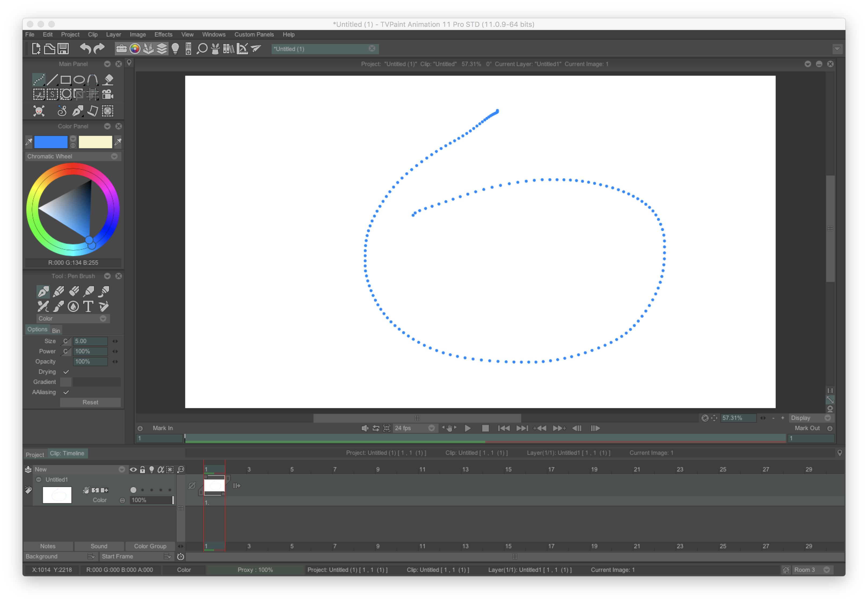
Task: Toggle the Size pressure C connection button
Action: 66,341
